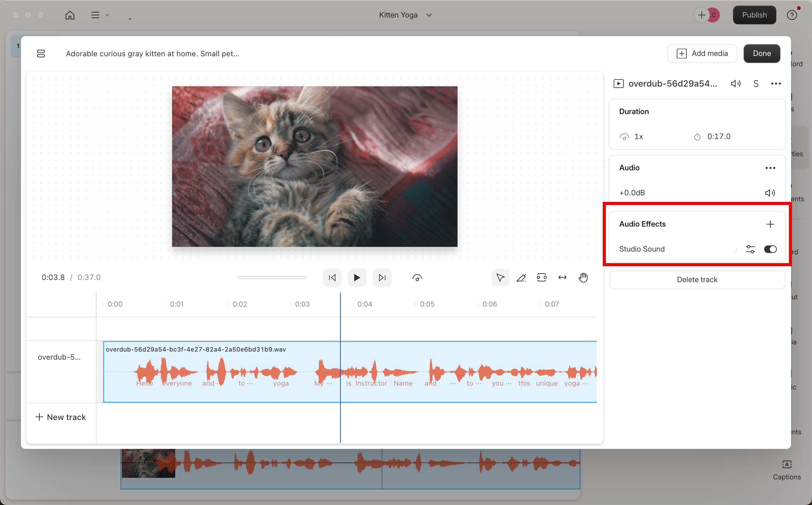Select the blade razor tool
The height and width of the screenshot is (505, 812).
521,277
